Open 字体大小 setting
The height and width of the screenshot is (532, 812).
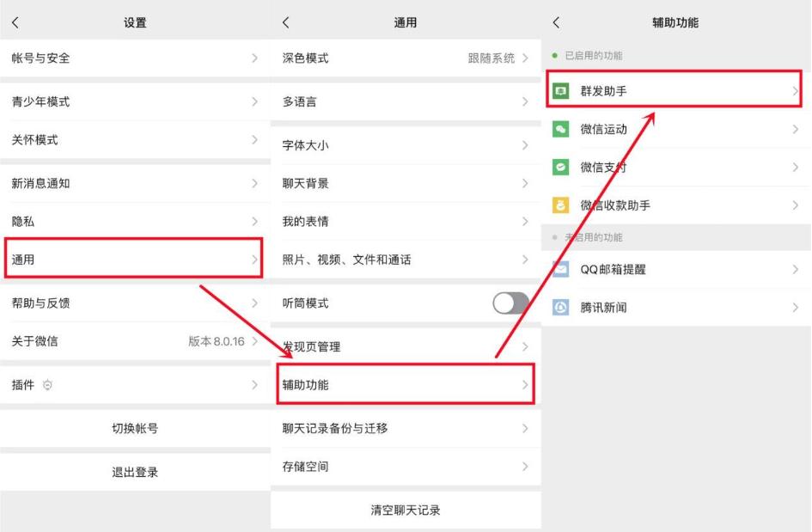coord(406,145)
